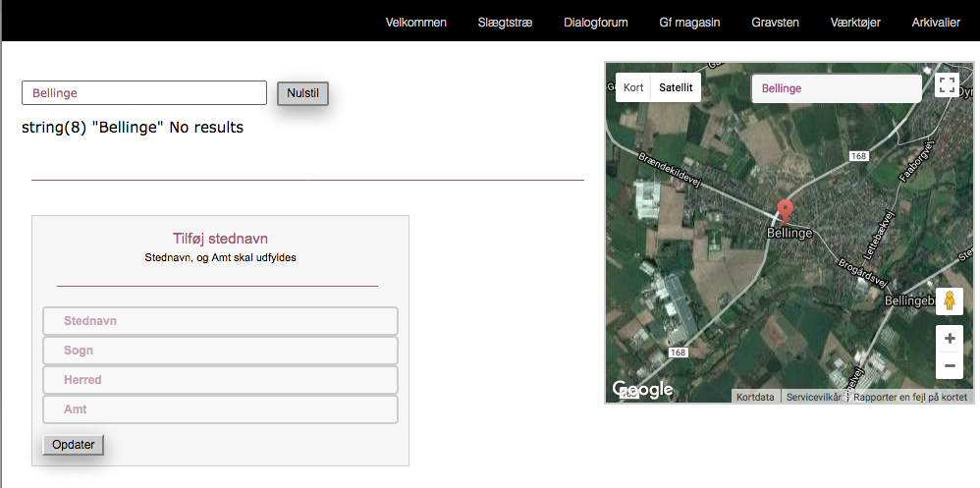Open the Velkommen menu item
This screenshot has width=980, height=488.
click(416, 23)
